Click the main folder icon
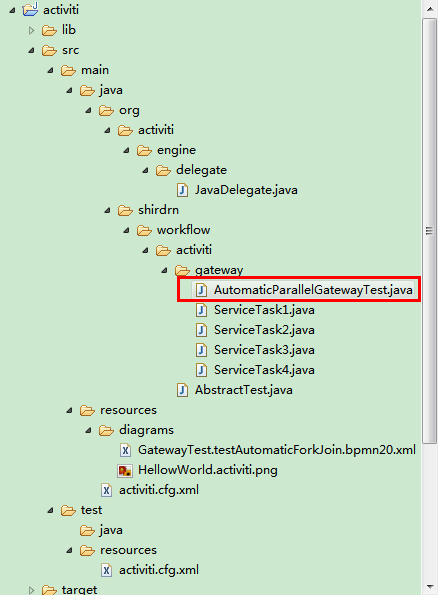The height and width of the screenshot is (595, 445). (x=68, y=70)
